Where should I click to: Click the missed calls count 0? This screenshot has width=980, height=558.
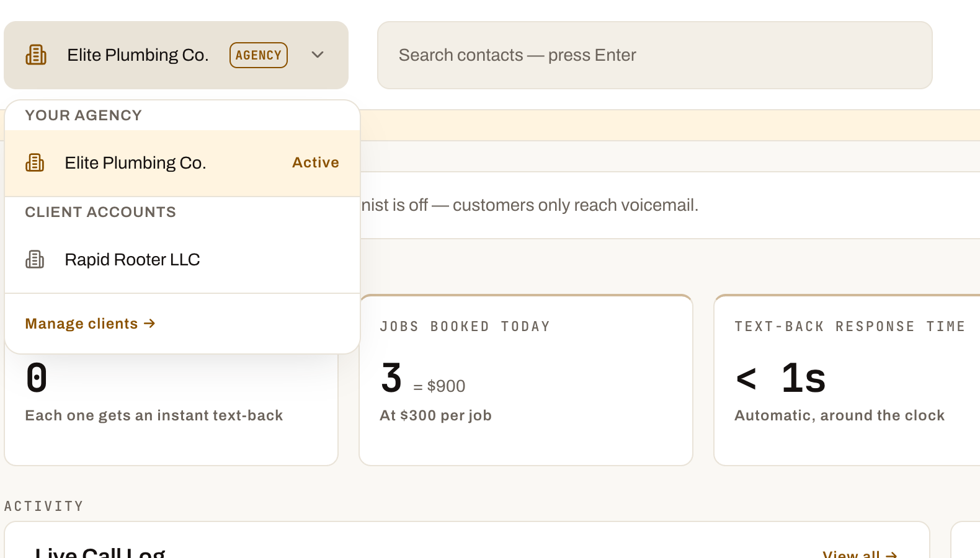37,378
